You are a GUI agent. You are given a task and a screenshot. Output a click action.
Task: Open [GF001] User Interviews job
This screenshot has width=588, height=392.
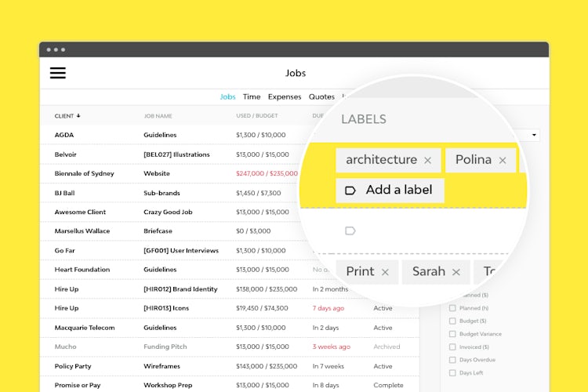pos(181,251)
